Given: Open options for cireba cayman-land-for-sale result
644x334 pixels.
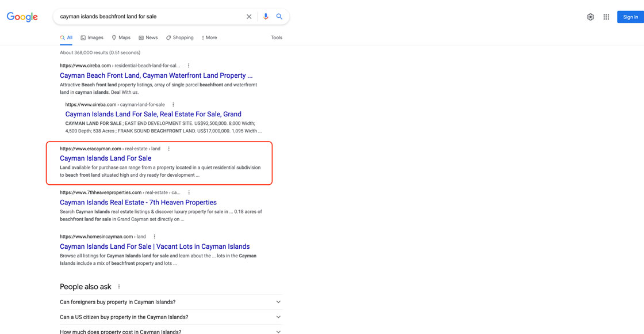Looking at the screenshot, I should (173, 104).
